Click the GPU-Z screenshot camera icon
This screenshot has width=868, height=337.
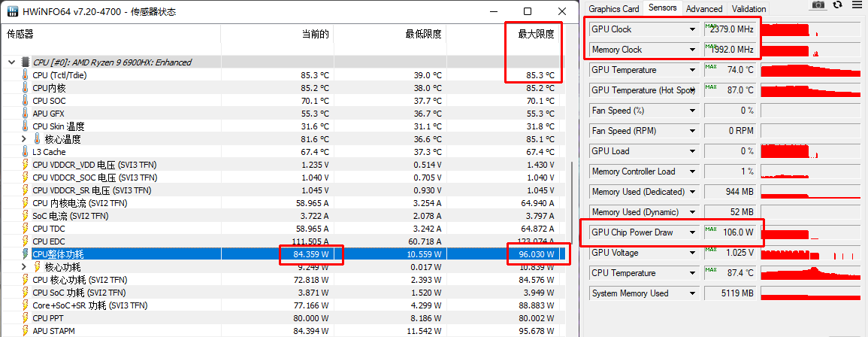[818, 5]
